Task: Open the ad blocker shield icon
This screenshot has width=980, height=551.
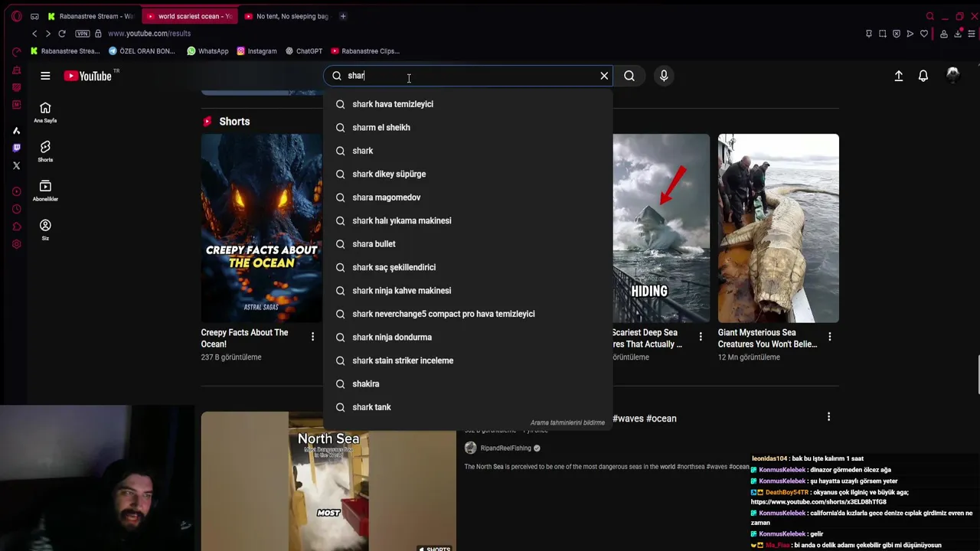Action: (897, 34)
